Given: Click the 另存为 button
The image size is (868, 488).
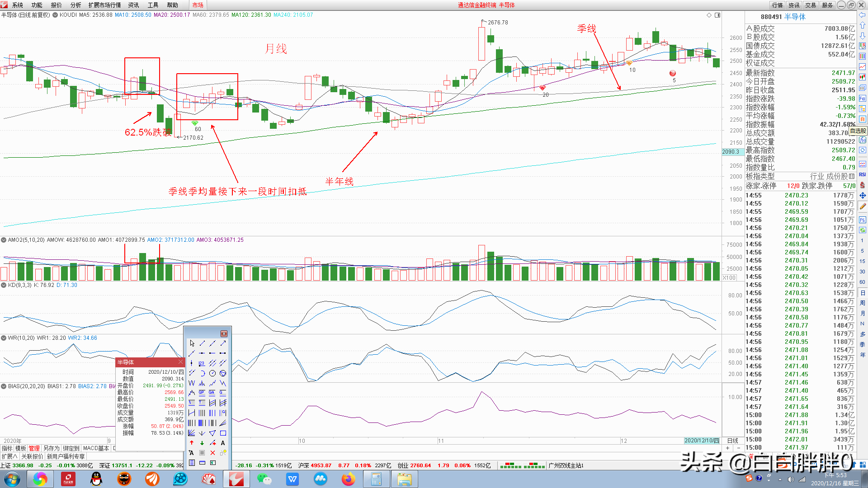Looking at the screenshot, I should click(52, 448).
